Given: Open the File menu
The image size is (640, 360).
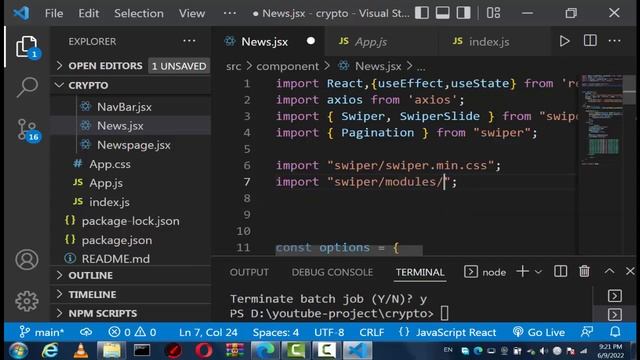Looking at the screenshot, I should [x=54, y=13].
